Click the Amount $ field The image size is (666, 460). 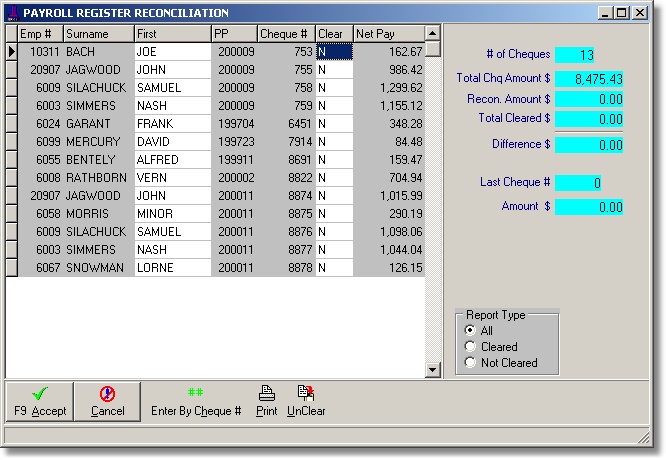(589, 207)
